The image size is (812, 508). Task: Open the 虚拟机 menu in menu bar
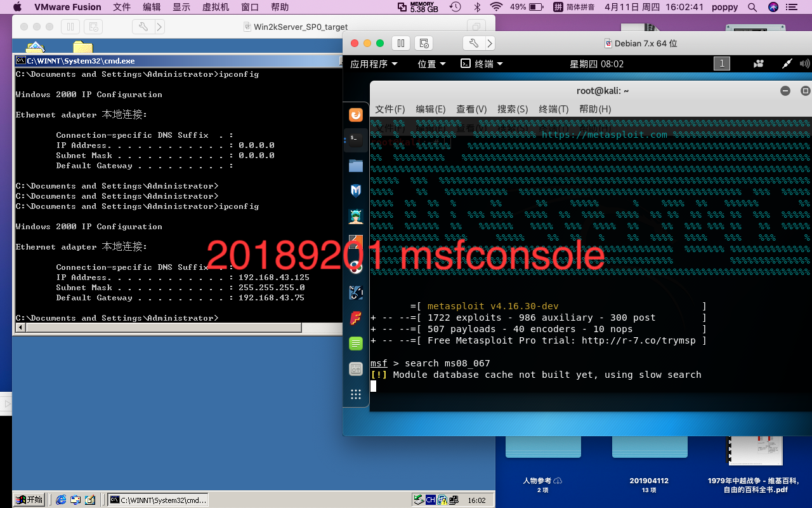[x=216, y=7]
